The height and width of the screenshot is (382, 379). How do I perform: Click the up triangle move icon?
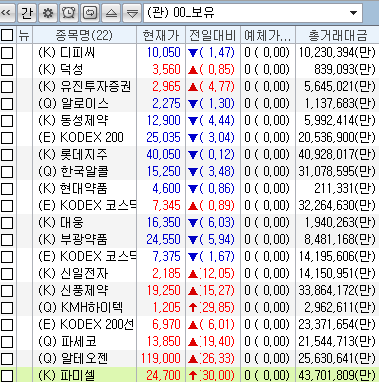tap(111, 13)
